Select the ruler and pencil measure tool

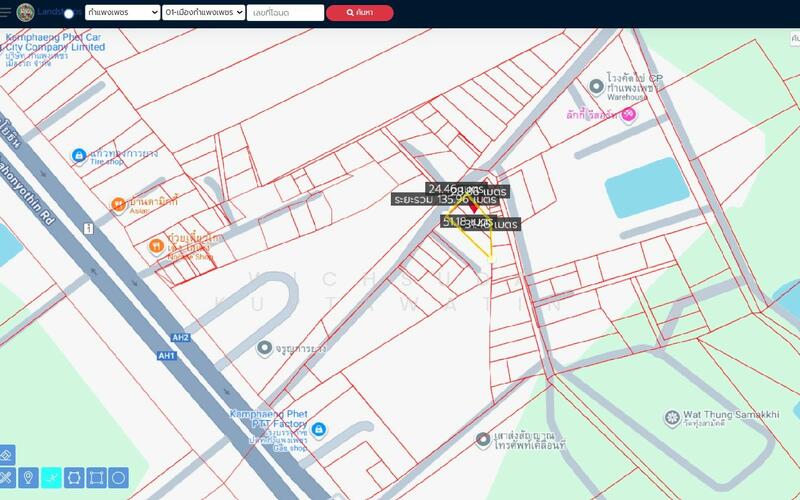tap(6, 477)
